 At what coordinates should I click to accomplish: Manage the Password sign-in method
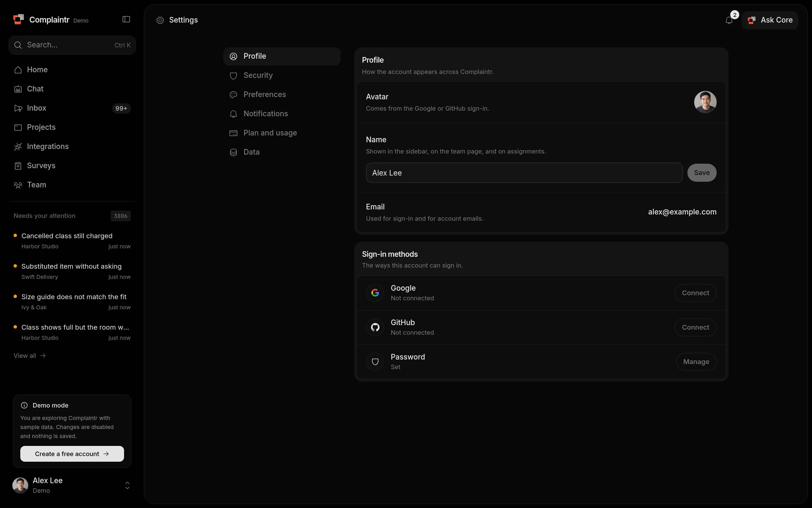[x=696, y=362]
